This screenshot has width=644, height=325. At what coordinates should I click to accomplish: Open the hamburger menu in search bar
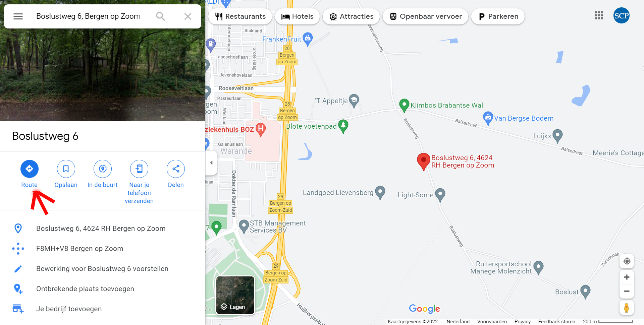pyautogui.click(x=18, y=16)
